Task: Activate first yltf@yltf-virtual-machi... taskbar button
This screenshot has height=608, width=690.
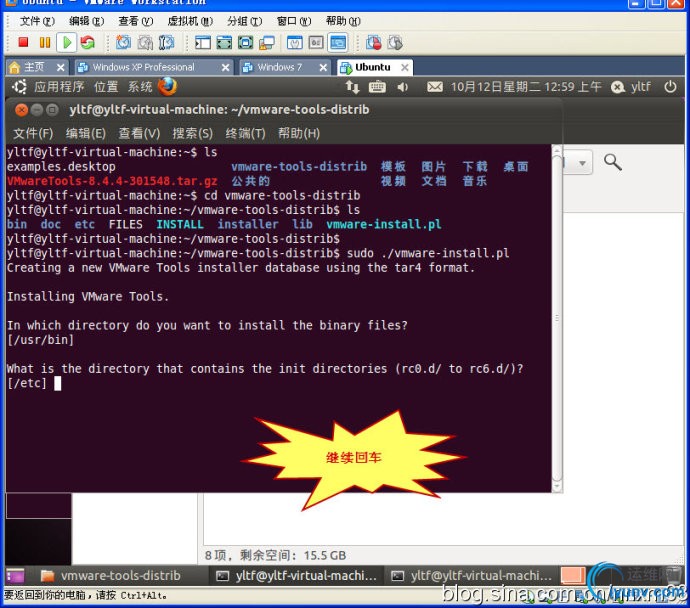Action: click(297, 575)
